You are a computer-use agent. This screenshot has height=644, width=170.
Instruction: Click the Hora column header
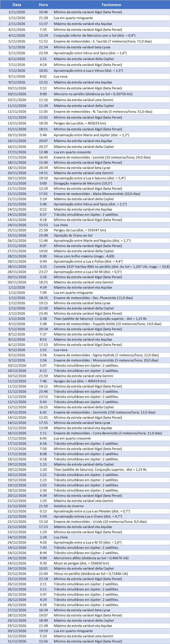click(x=43, y=5)
